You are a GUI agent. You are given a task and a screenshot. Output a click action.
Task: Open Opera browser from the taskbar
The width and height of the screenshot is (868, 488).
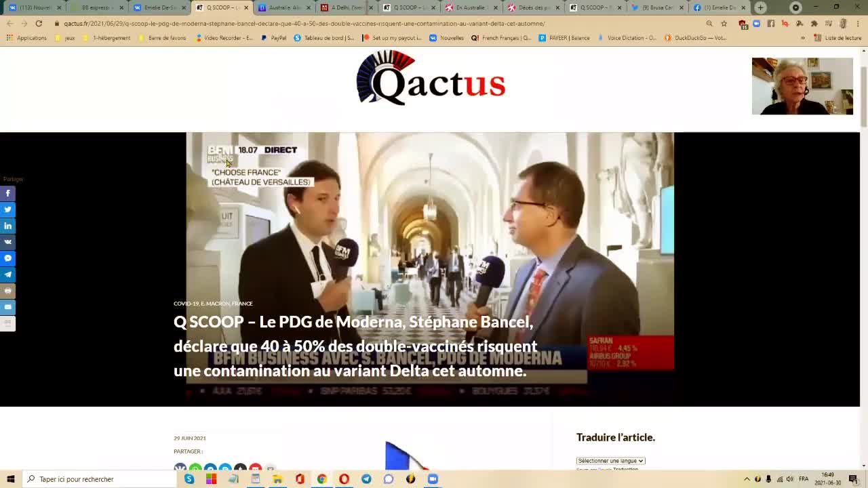(x=344, y=479)
